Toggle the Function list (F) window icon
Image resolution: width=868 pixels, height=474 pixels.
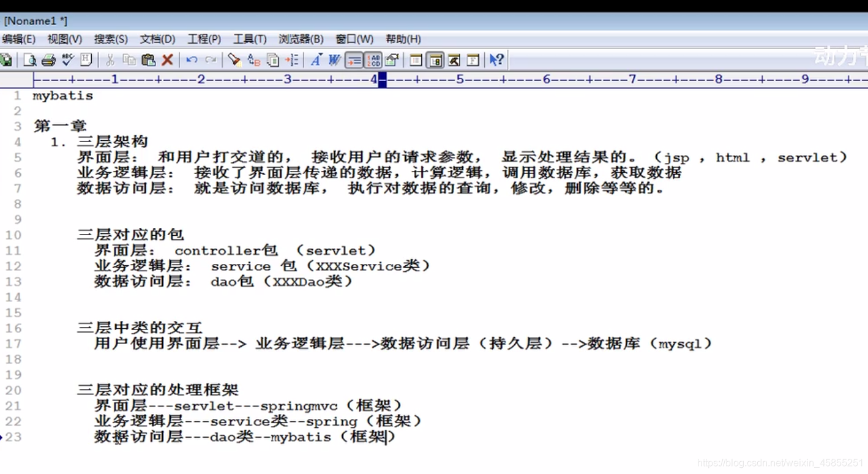pyautogui.click(x=473, y=60)
